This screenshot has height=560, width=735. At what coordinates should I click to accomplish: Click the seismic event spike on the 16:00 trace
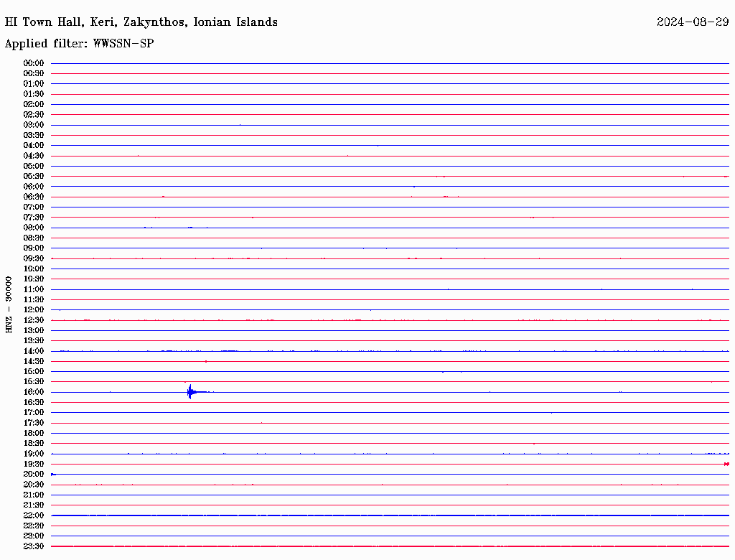190,391
